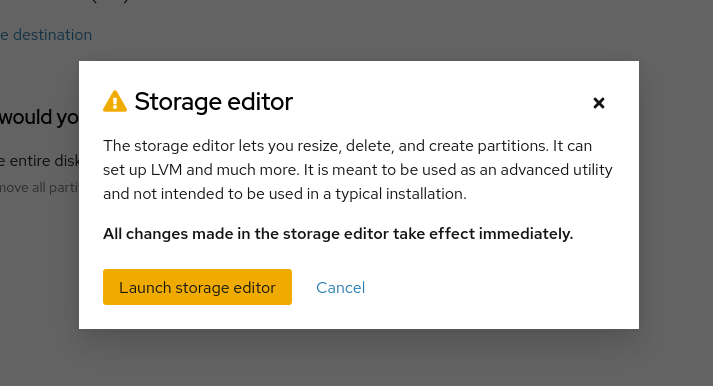Click the yellow warning triangle icon
Image resolution: width=713 pixels, height=386 pixels.
point(115,101)
